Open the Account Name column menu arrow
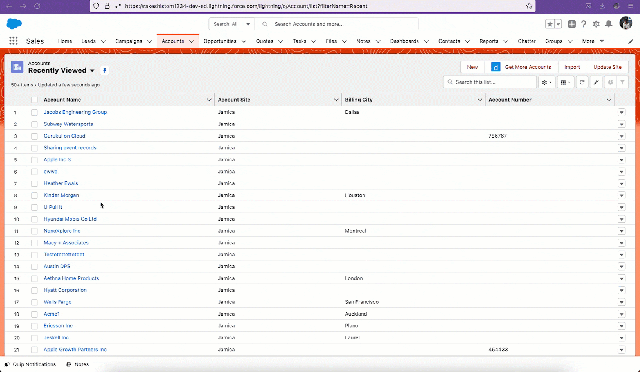 click(x=209, y=100)
